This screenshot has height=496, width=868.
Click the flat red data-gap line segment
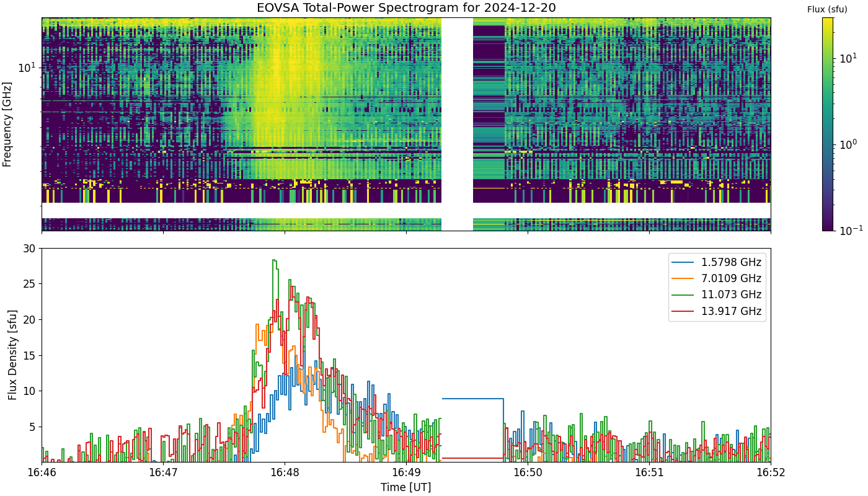click(472, 458)
